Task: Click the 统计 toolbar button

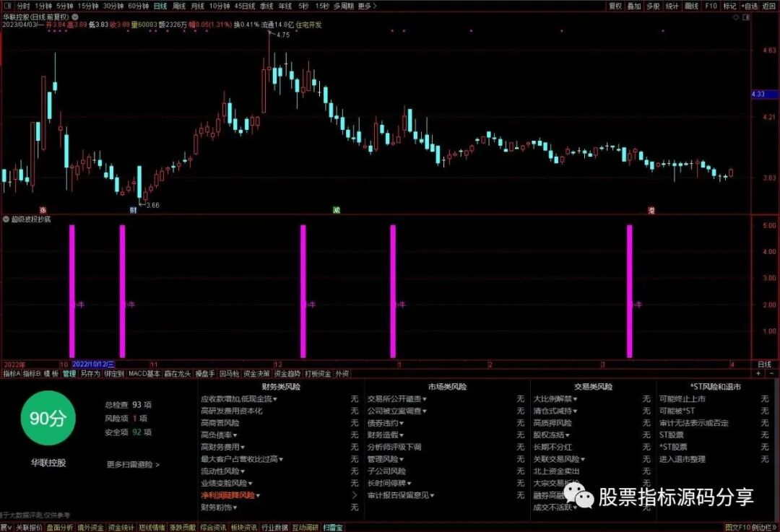Action: click(672, 6)
